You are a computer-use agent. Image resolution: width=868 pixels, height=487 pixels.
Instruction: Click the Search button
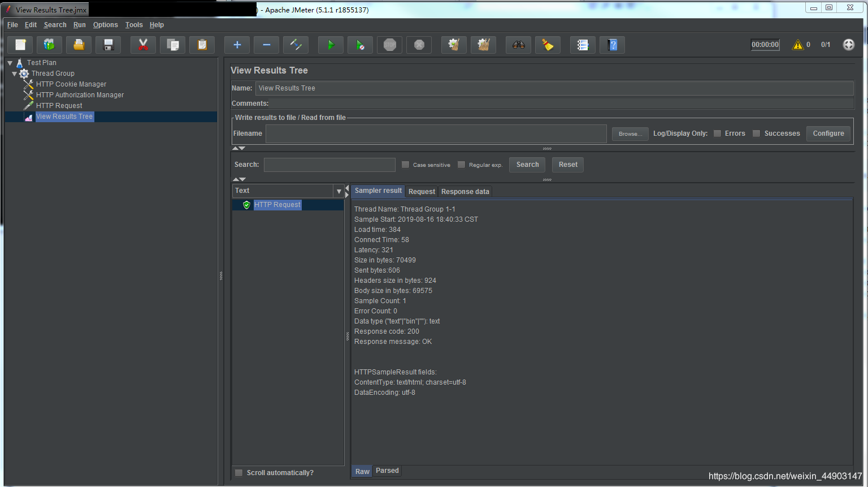[527, 165]
